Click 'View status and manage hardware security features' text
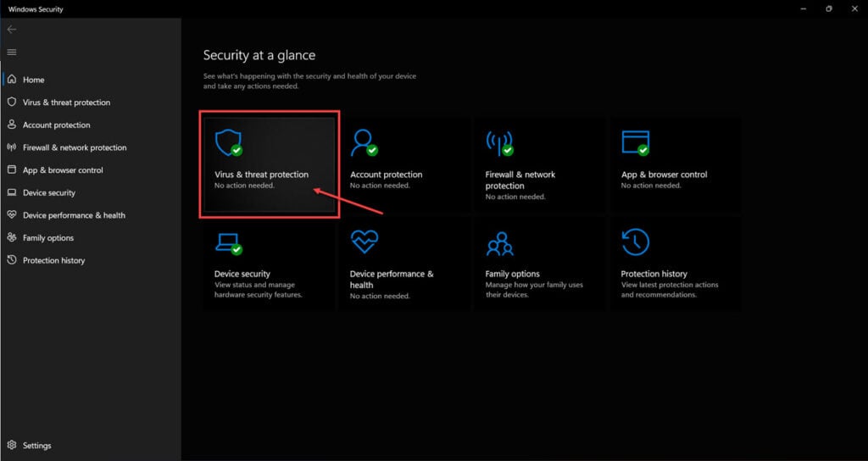Image resolution: width=868 pixels, height=461 pixels. (x=258, y=290)
